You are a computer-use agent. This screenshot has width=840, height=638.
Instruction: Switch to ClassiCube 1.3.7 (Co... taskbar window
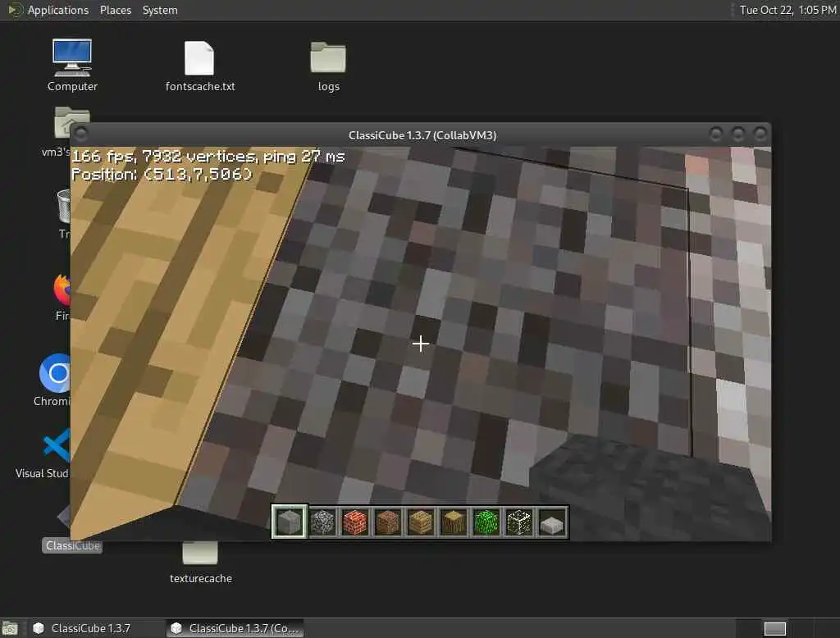point(235,628)
